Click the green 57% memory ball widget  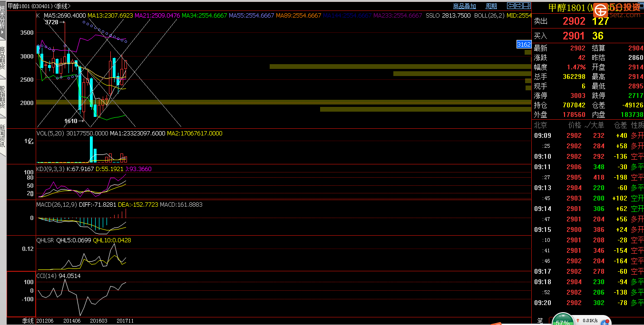pyautogui.click(x=563, y=320)
